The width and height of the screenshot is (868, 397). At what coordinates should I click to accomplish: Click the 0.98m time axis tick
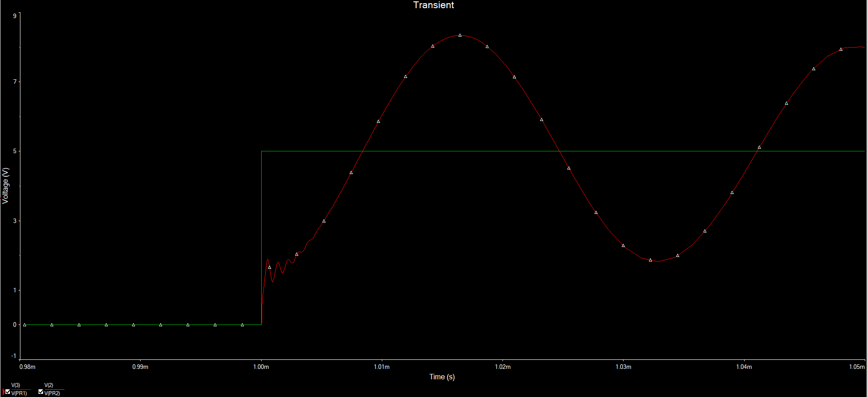point(27,367)
